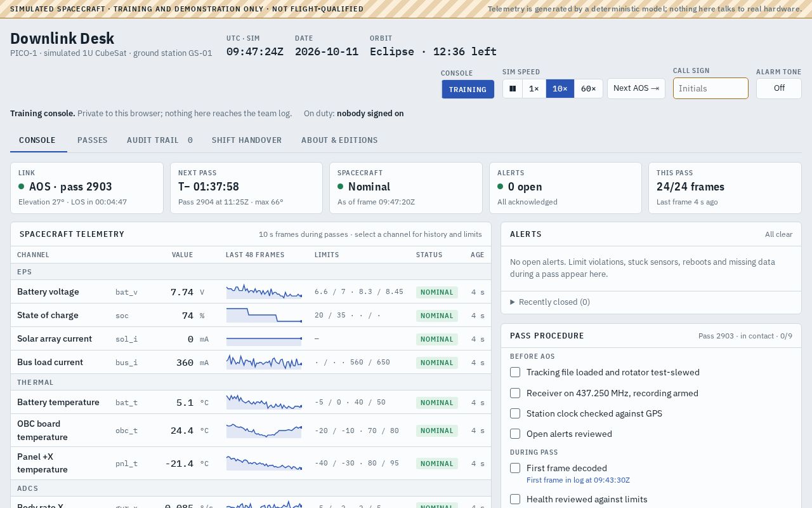Check 'Tracking file loaded and rotator test-slewed'

[x=515, y=372]
